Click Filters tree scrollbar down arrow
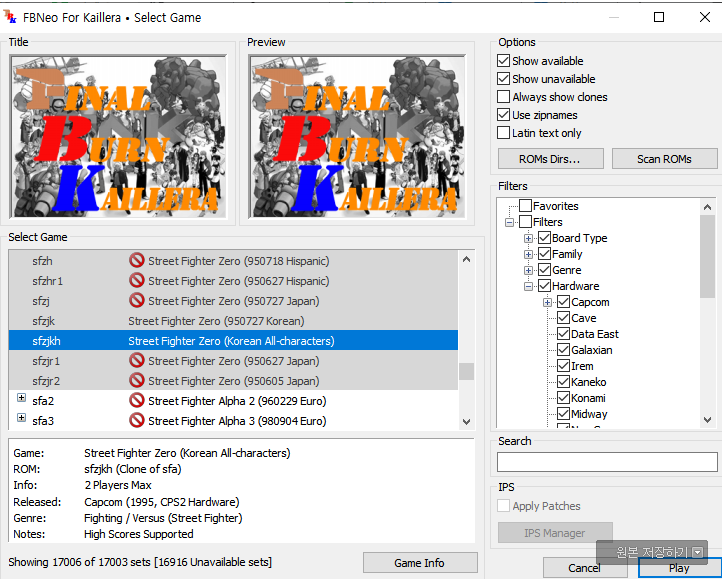 tap(707, 420)
